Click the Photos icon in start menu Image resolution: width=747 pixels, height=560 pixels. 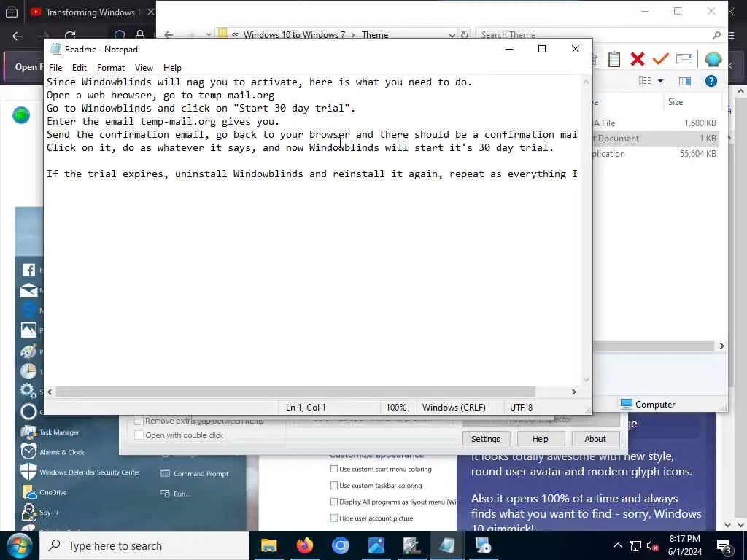coord(28,330)
